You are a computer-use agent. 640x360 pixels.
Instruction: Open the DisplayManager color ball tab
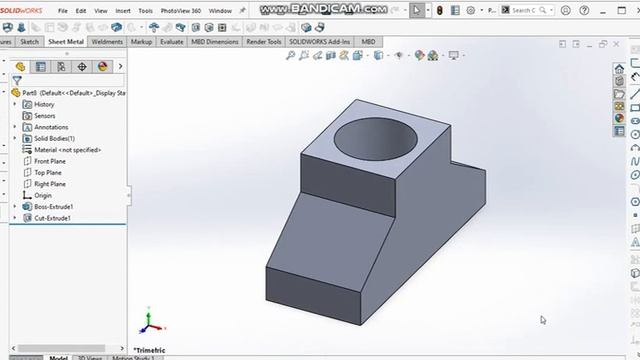tap(102, 67)
